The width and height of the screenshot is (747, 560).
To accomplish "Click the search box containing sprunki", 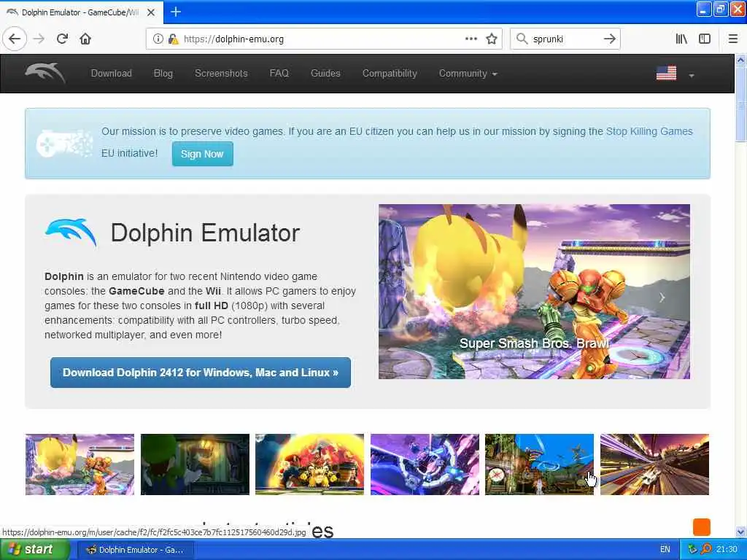I will [x=565, y=39].
